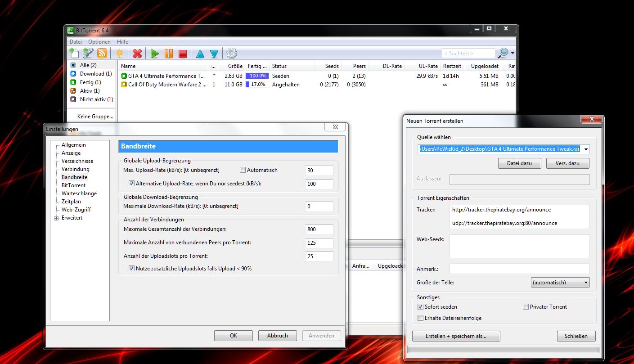Click Erstellen + speichern als... button
This screenshot has height=364, width=634.
pyautogui.click(x=456, y=336)
